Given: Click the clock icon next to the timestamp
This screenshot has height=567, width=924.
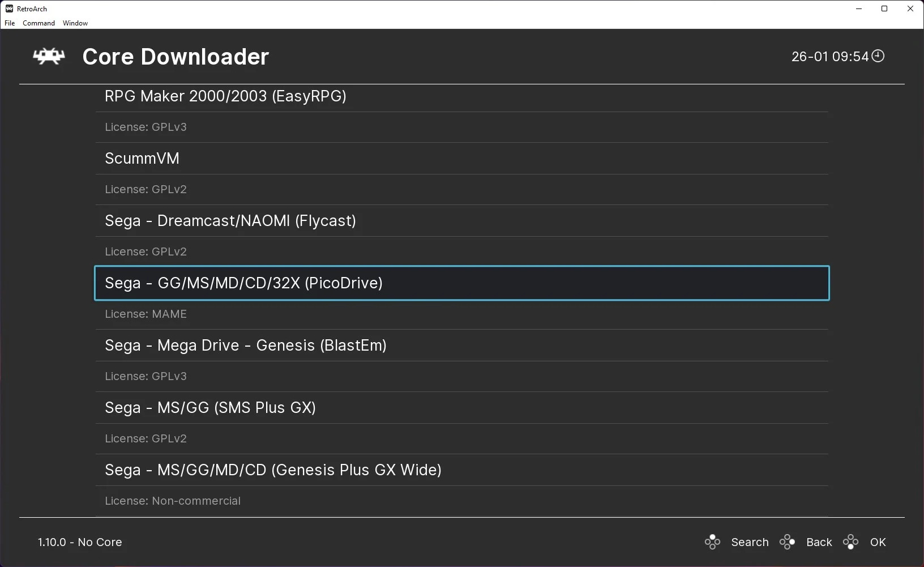Looking at the screenshot, I should click(878, 56).
